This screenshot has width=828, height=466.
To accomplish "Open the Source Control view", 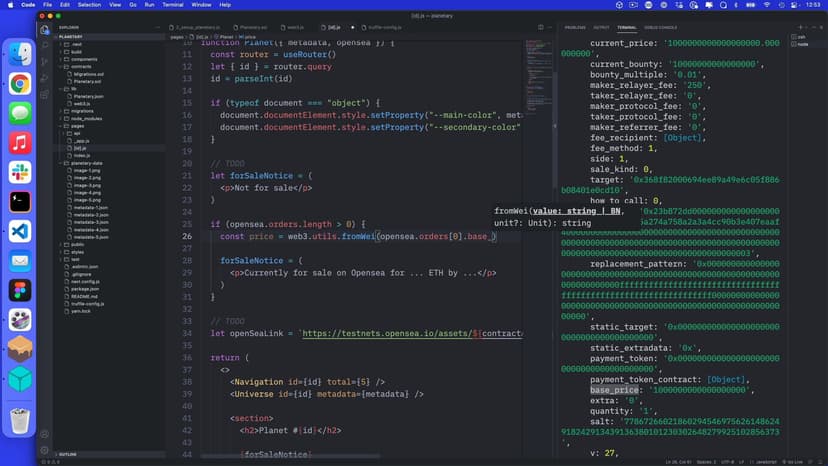I will pos(45,60).
